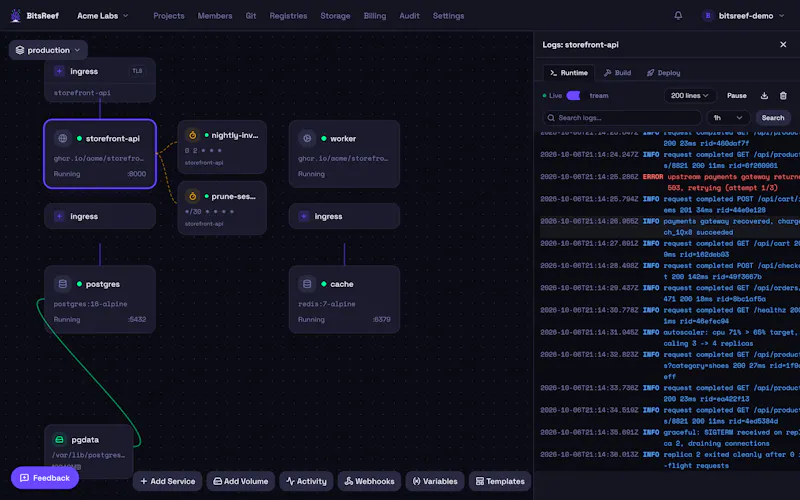The width and height of the screenshot is (800, 500).
Task: Switch to the Runtime logs tab
Action: pyautogui.click(x=569, y=73)
